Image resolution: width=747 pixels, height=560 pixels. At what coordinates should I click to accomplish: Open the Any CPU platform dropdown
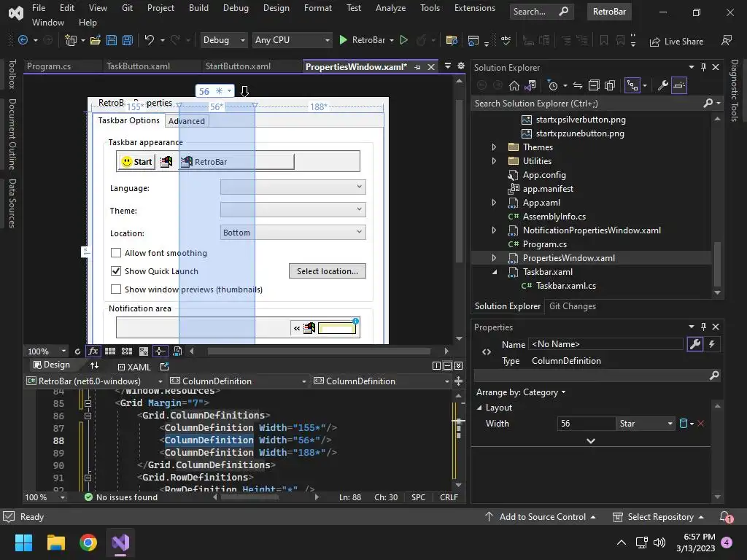(292, 40)
